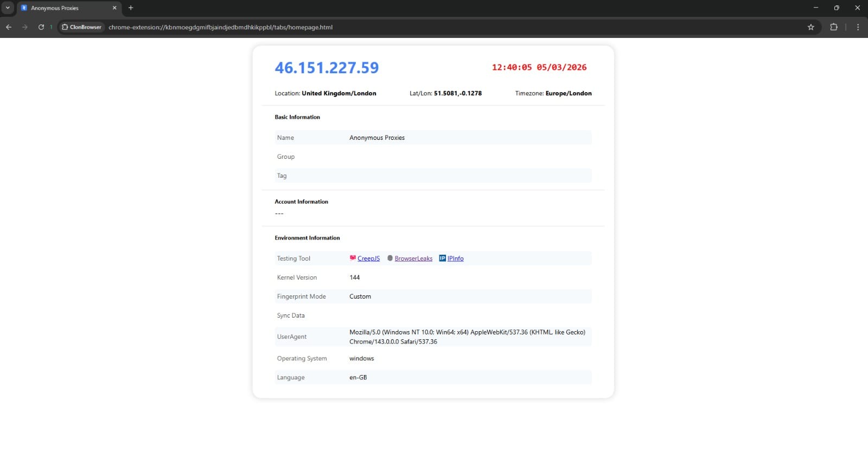Click the location United Kingdom/London
Screen dimensions: 868x465
point(339,93)
